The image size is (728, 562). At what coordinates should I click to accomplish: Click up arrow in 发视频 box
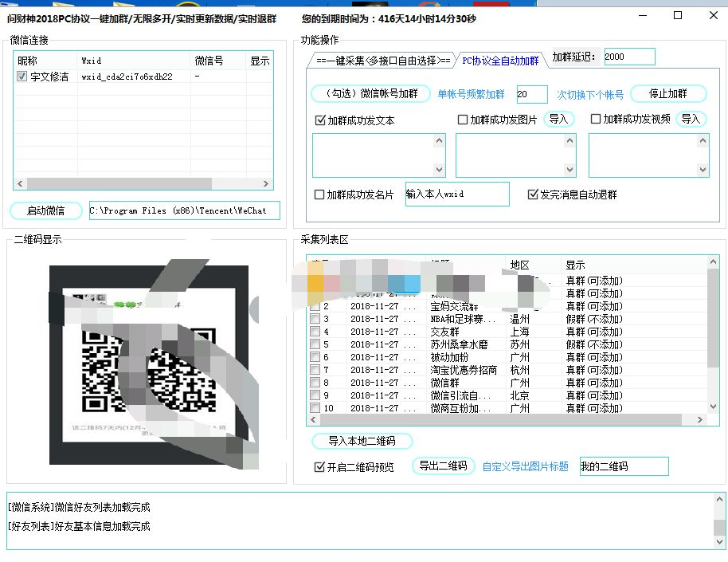pos(703,140)
